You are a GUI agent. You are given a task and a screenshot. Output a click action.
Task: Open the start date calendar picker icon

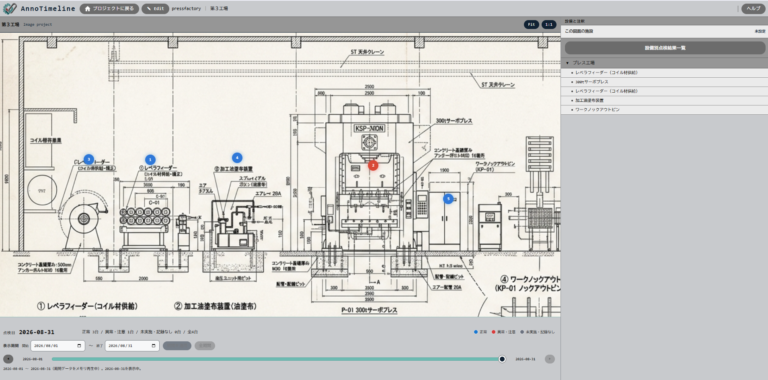(x=80, y=346)
